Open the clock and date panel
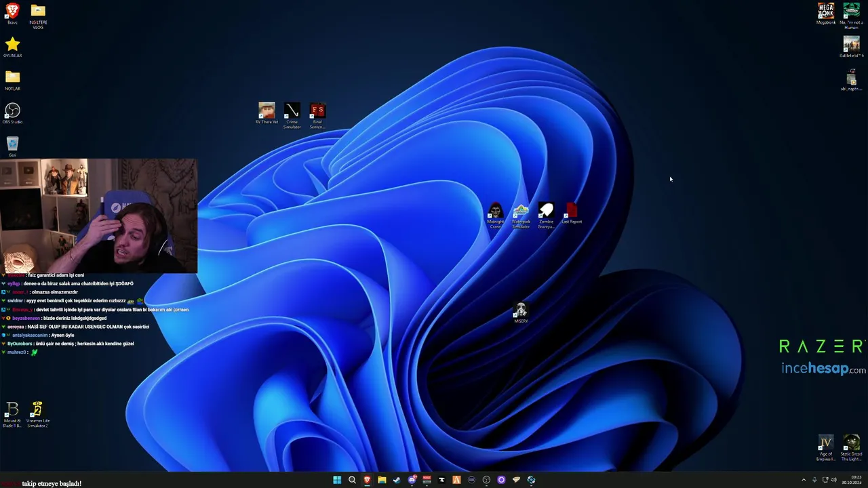The image size is (868, 488). [x=852, y=480]
